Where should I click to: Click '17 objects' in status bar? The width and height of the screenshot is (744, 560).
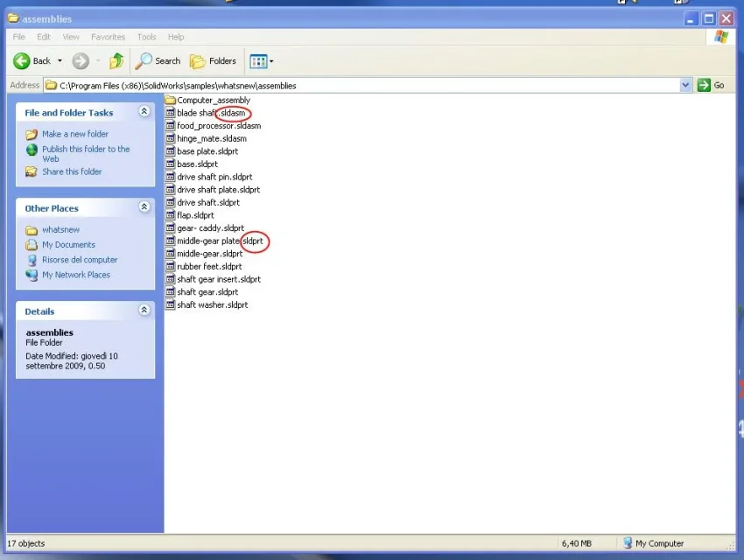(x=25, y=543)
